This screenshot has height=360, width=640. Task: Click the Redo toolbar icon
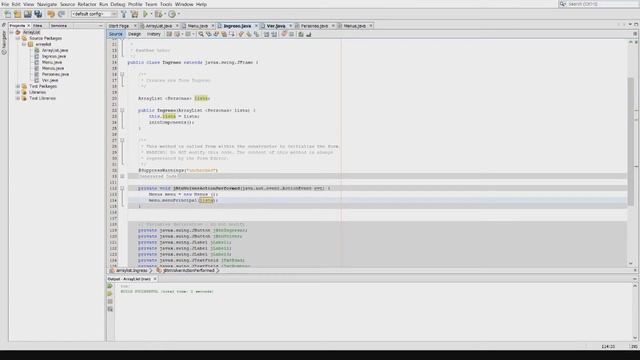tap(61, 14)
